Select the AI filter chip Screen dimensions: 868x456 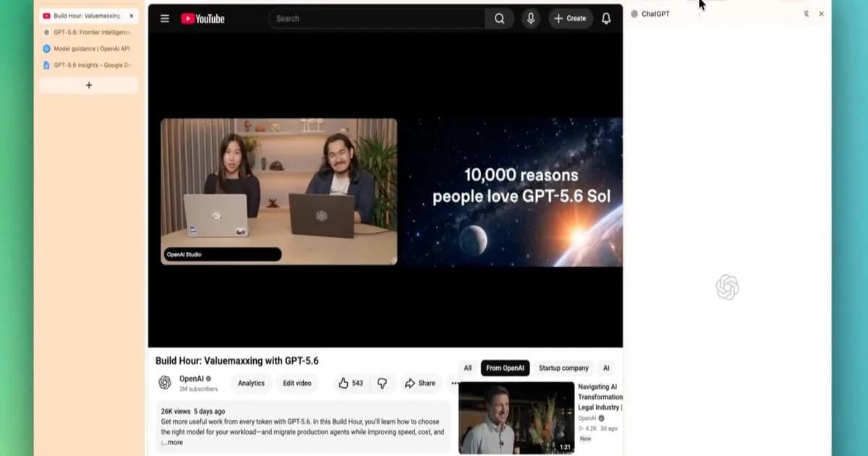(606, 368)
